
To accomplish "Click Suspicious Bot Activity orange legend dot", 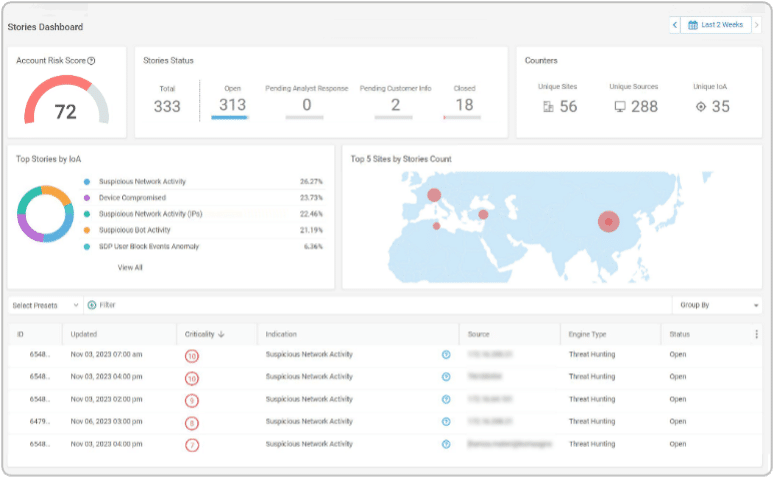I will [87, 230].
